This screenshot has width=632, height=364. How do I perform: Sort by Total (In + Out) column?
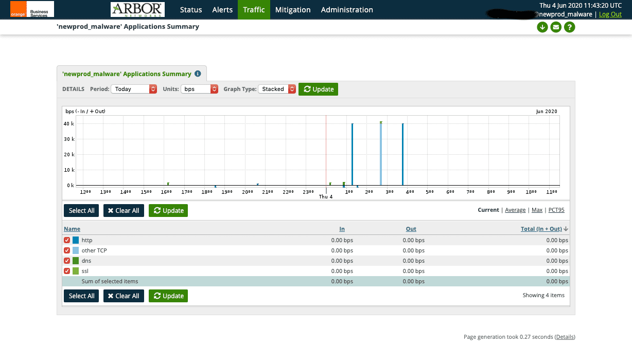coord(541,229)
